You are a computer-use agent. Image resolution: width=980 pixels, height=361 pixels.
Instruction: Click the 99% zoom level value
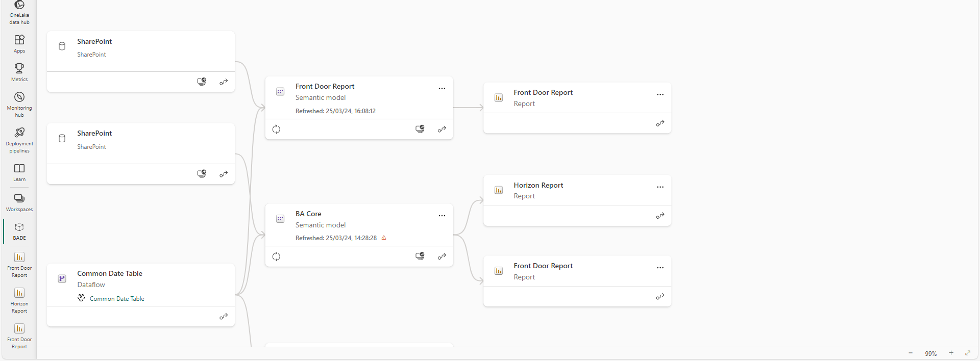click(931, 353)
